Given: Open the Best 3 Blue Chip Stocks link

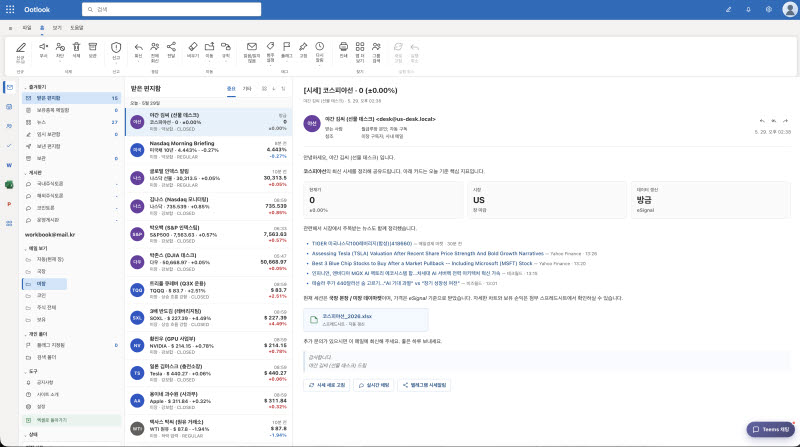Looking at the screenshot, I should 422,263.
